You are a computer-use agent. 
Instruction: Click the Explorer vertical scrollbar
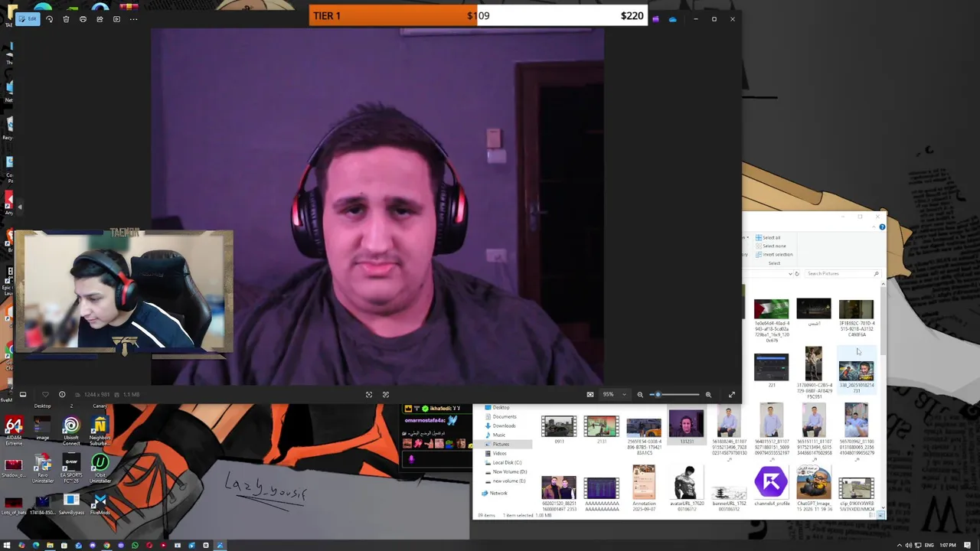click(883, 320)
